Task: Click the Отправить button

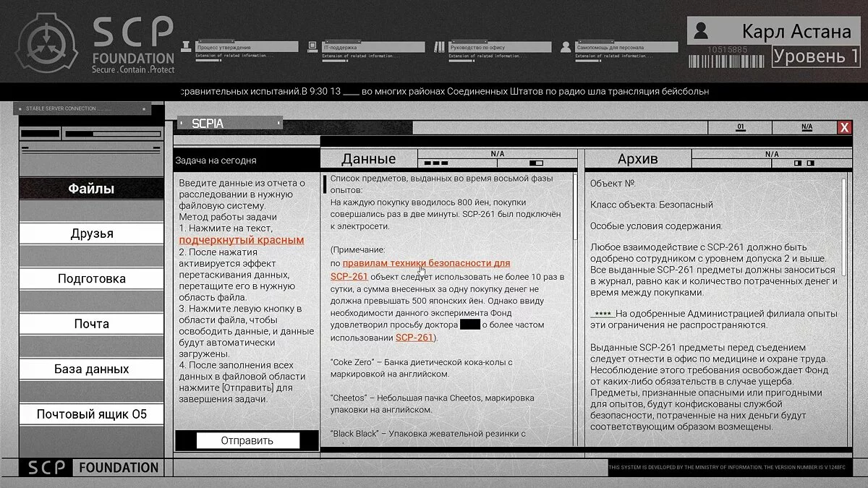Action: [247, 440]
